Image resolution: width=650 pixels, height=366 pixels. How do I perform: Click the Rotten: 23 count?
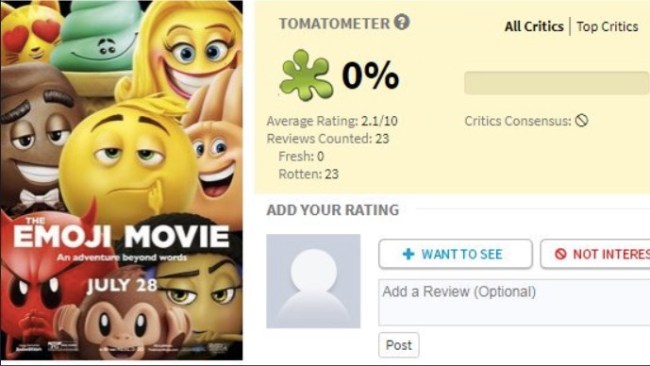point(308,174)
